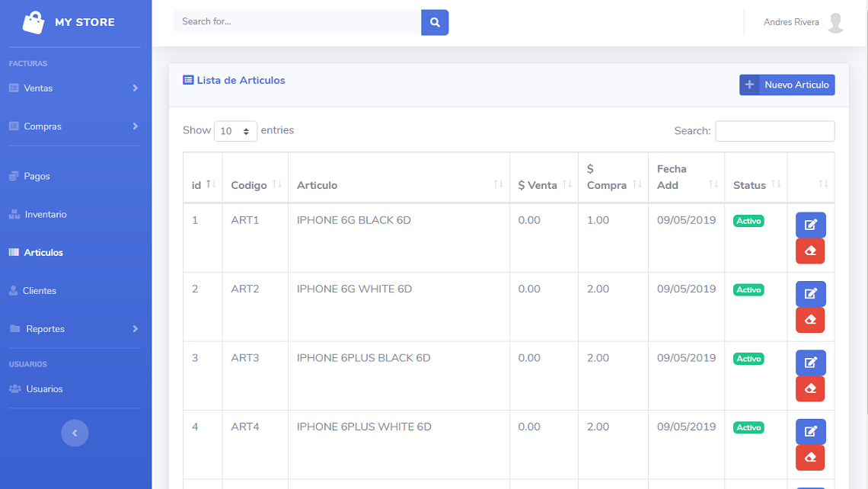Collapse the sidebar with the round arrow button
This screenshot has width=868, height=489.
tap(75, 433)
